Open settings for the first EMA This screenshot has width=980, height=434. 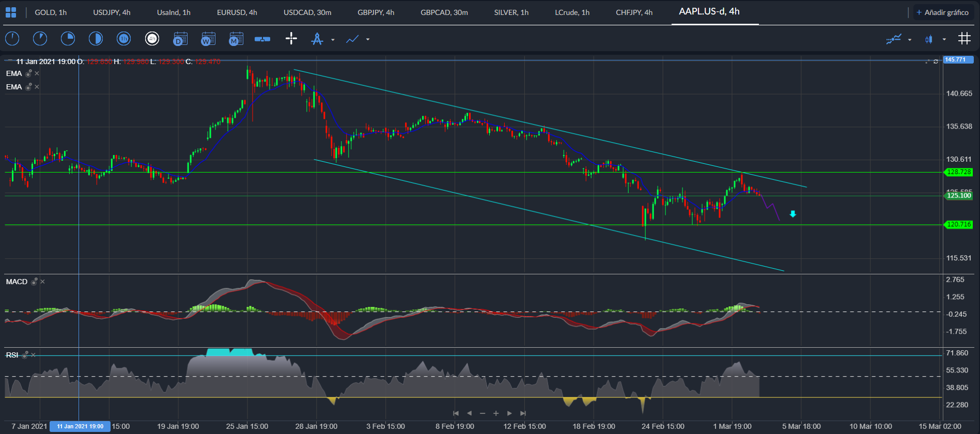tap(29, 73)
